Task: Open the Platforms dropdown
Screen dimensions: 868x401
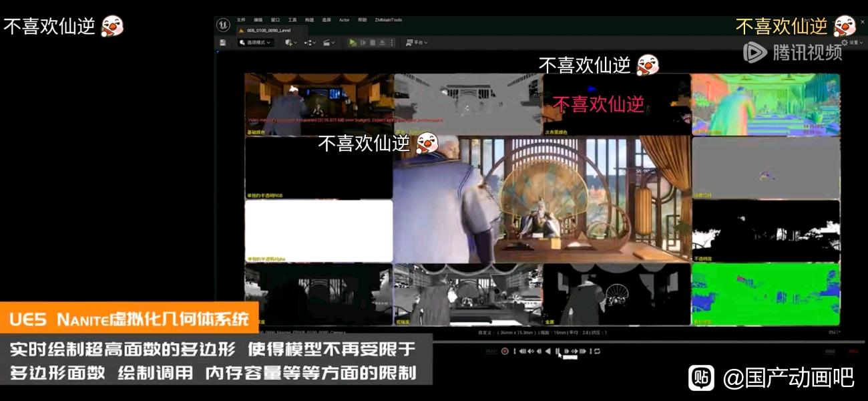Action: (x=417, y=42)
